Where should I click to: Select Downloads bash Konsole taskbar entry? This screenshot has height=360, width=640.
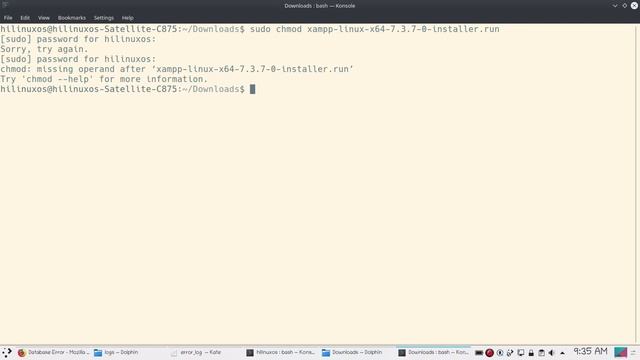pos(433,353)
